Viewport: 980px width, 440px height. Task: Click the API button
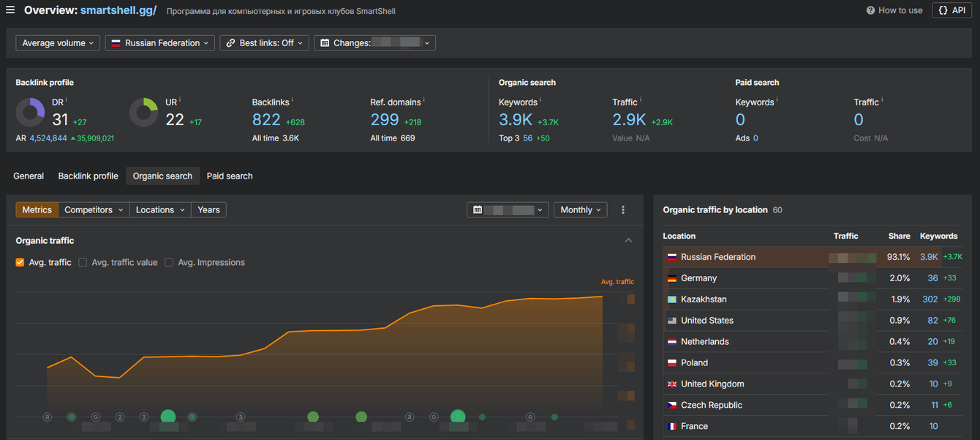tap(951, 11)
